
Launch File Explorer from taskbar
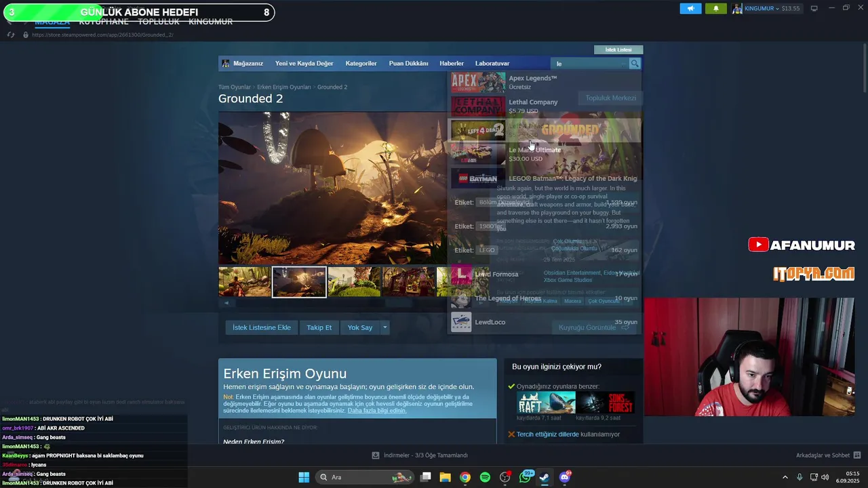[446, 477]
